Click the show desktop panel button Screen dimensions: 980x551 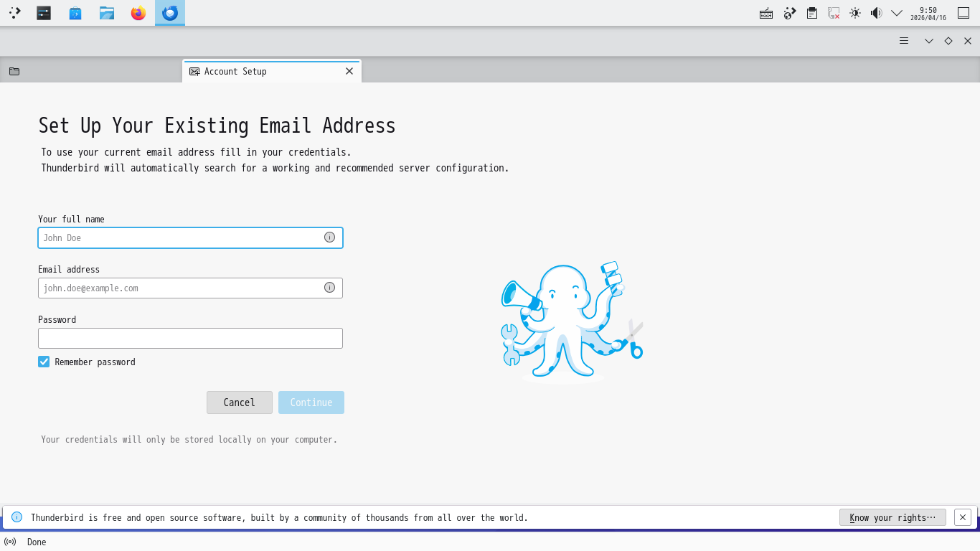tap(963, 13)
